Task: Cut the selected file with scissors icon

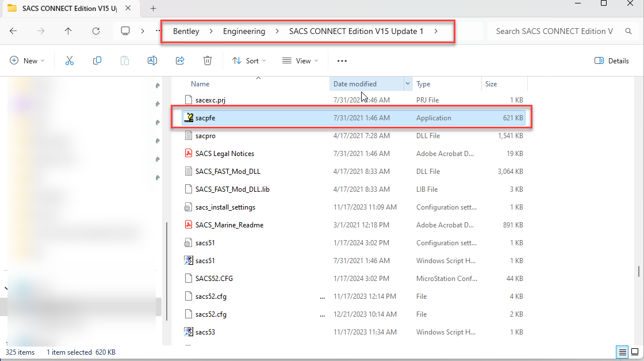Action: click(x=70, y=61)
